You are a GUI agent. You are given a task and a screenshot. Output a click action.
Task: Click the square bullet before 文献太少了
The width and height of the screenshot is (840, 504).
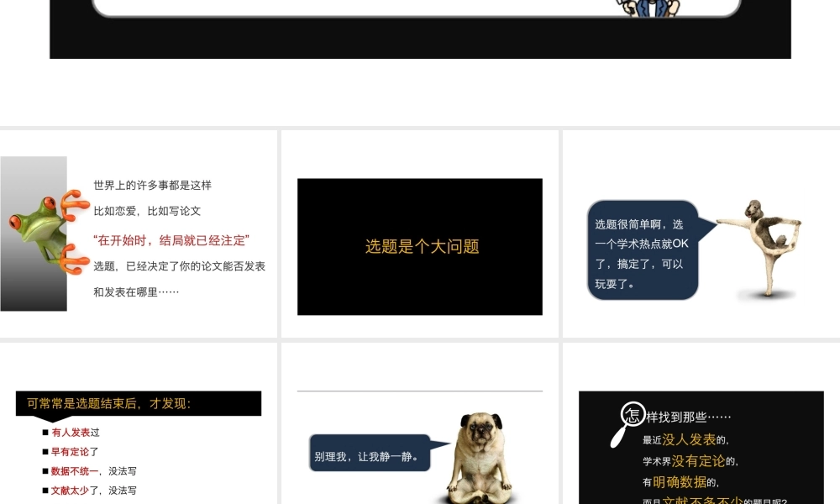pos(45,491)
